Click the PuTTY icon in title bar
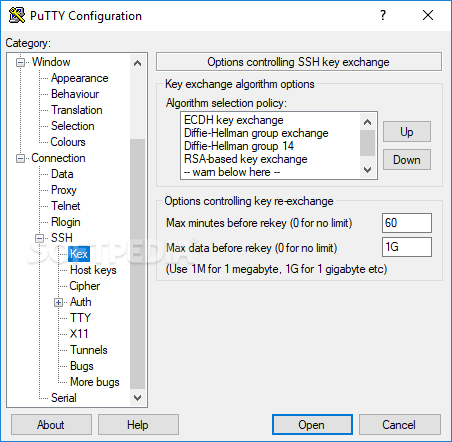The width and height of the screenshot is (452, 442). click(17, 15)
